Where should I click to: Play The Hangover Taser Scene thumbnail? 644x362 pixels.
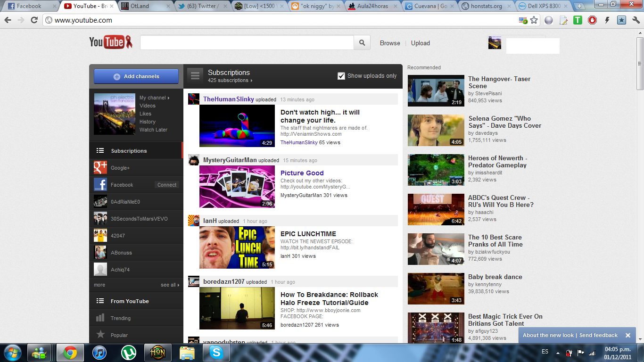click(436, 90)
